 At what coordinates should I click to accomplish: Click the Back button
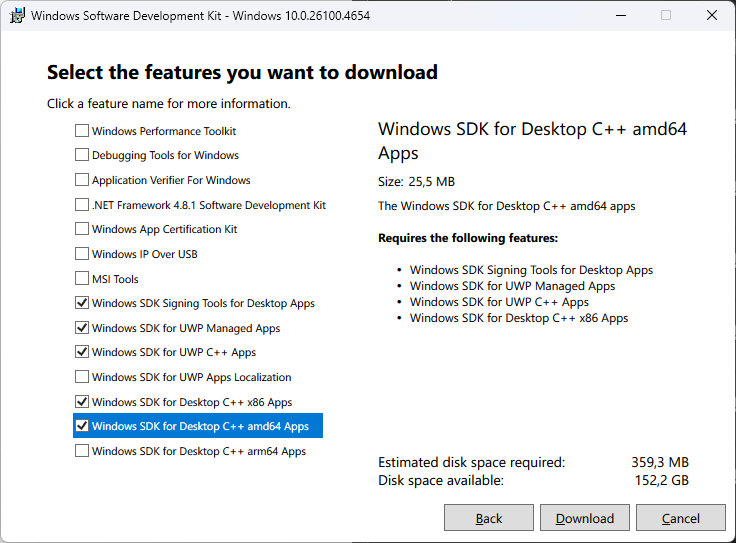pyautogui.click(x=489, y=518)
